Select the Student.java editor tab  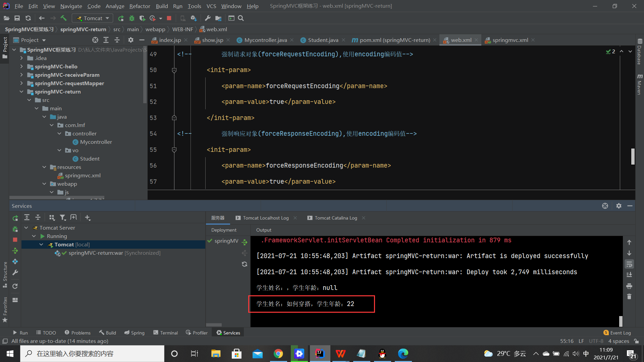[323, 40]
